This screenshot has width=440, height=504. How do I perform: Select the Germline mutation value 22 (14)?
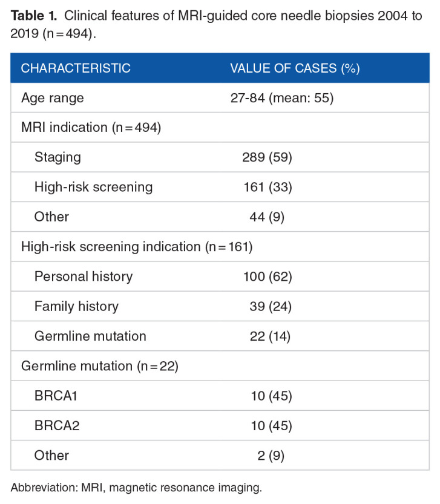tap(271, 336)
